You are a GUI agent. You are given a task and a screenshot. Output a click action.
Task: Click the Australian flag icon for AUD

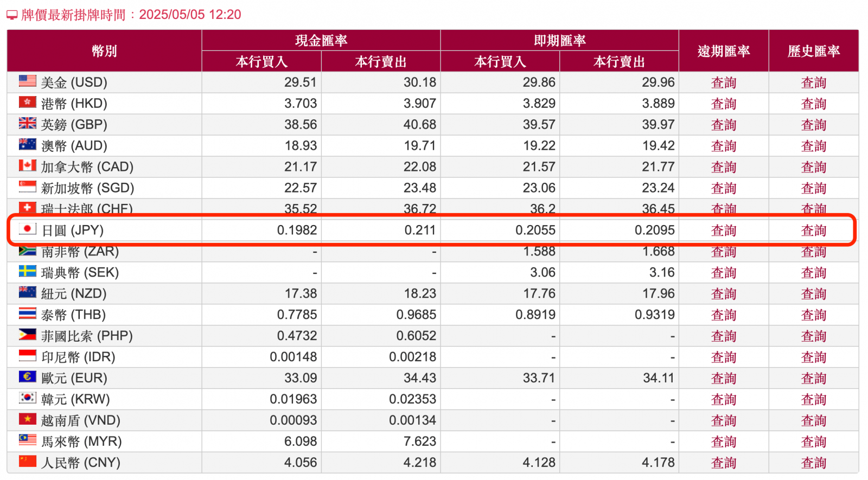tap(27, 145)
